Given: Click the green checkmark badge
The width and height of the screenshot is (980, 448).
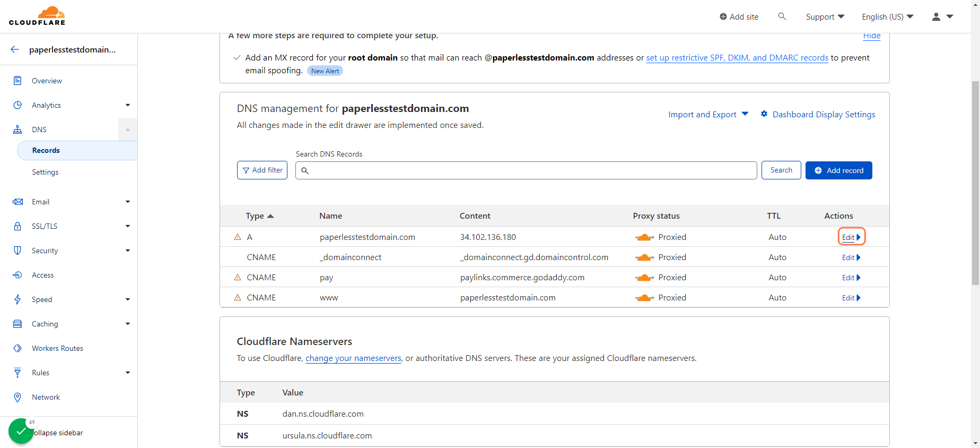Looking at the screenshot, I should tap(21, 432).
